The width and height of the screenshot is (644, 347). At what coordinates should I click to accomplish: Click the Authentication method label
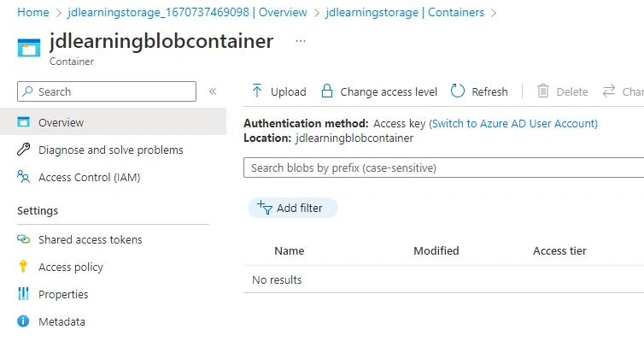click(x=306, y=123)
